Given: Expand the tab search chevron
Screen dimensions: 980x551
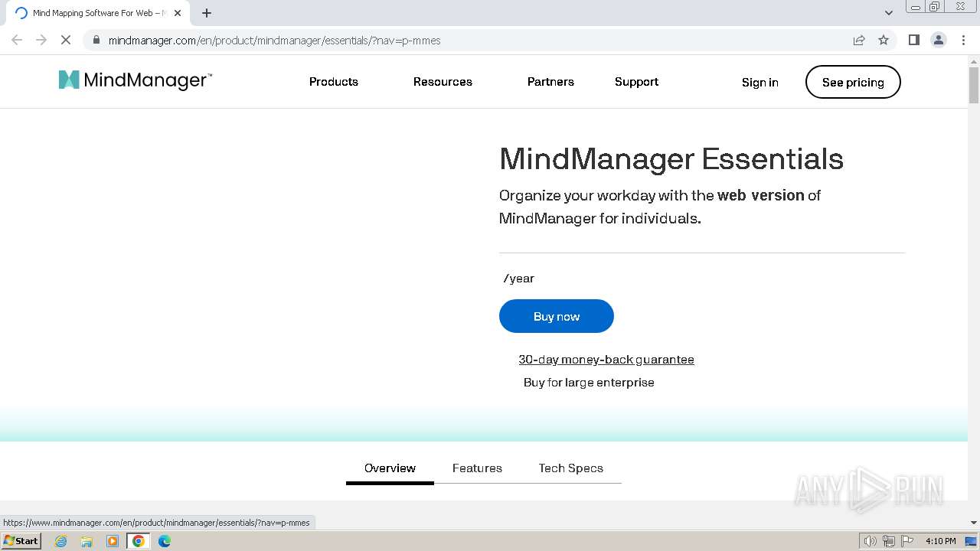Looking at the screenshot, I should coord(889,13).
